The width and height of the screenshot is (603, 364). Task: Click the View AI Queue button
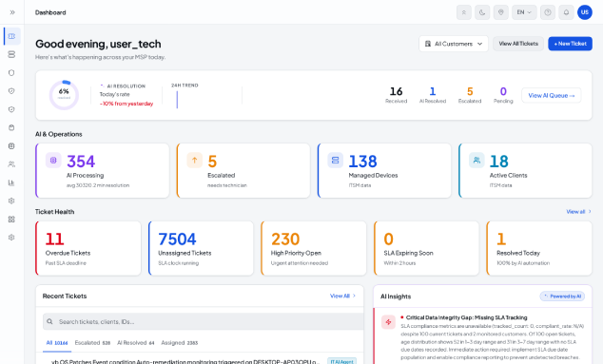click(x=551, y=95)
